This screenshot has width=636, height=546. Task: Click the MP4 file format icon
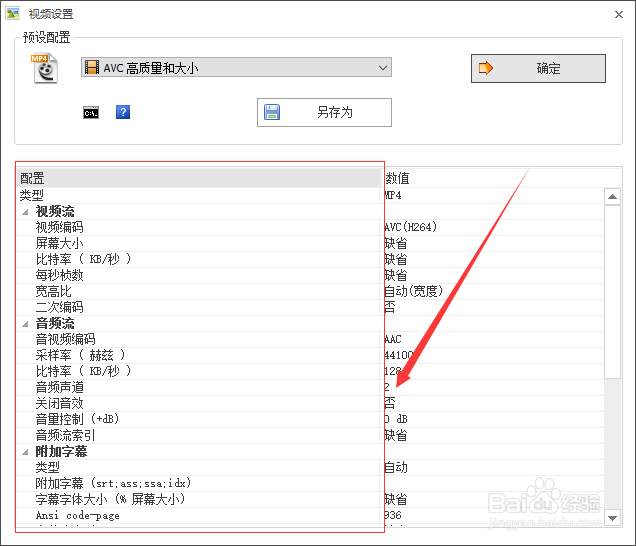[45, 68]
